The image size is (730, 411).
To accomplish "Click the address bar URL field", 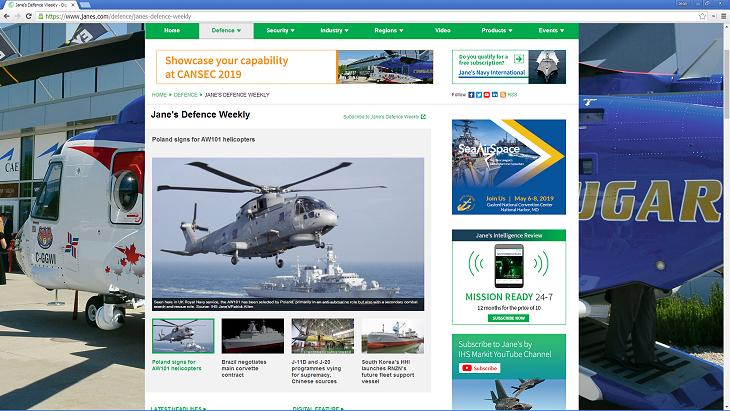I will pos(368,16).
